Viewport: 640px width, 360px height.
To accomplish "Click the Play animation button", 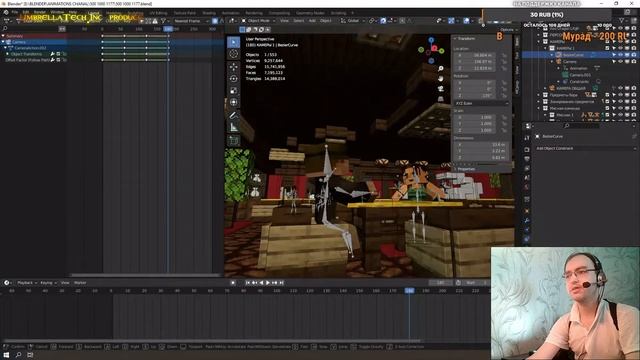I will coord(268,282).
